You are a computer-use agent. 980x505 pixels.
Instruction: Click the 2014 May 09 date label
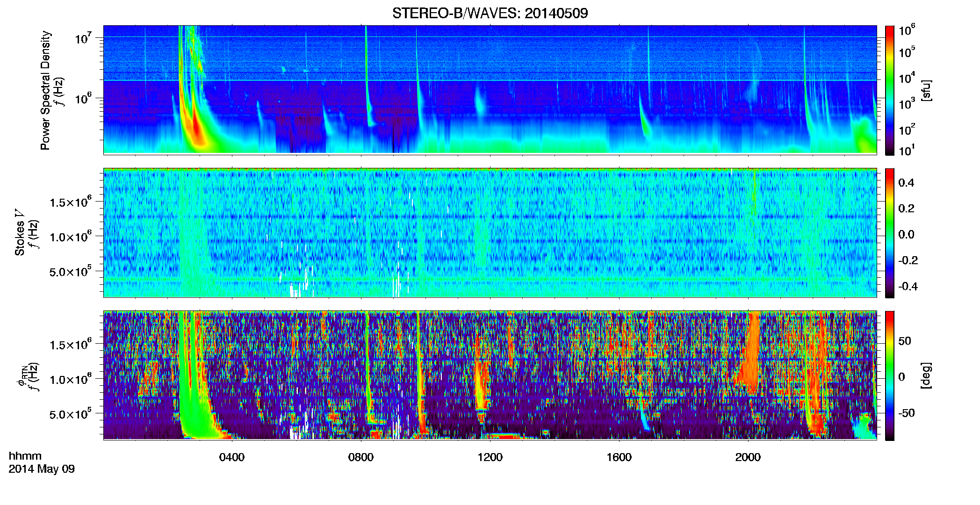coord(42,469)
